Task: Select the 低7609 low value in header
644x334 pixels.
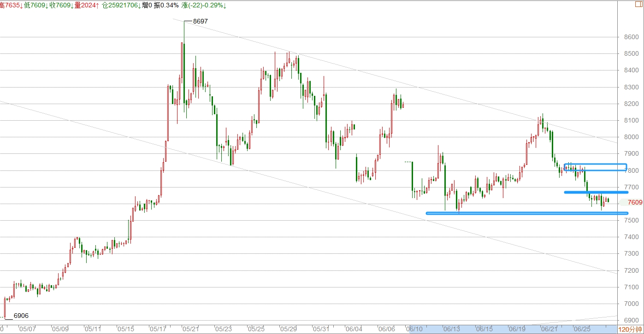Action: (36, 6)
